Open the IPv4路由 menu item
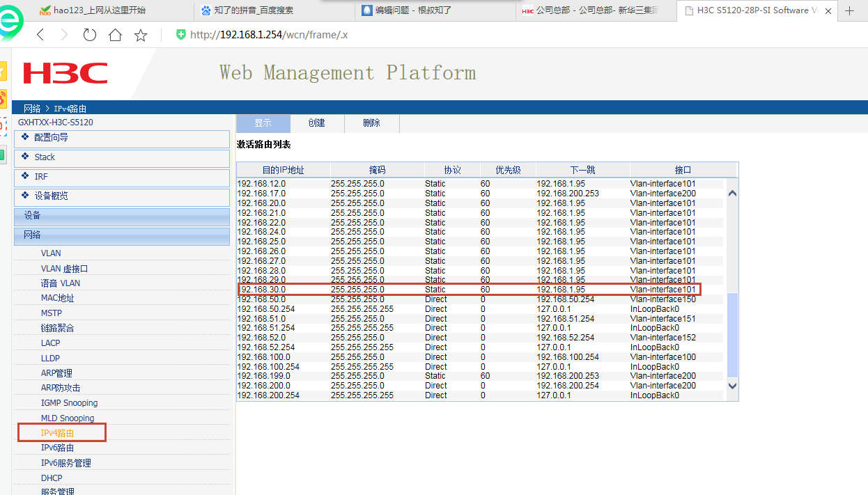 (x=57, y=434)
